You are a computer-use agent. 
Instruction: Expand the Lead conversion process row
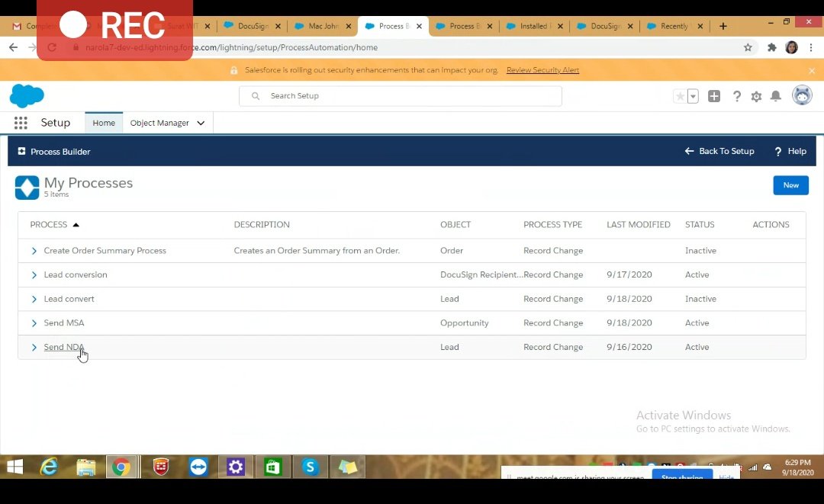(34, 275)
